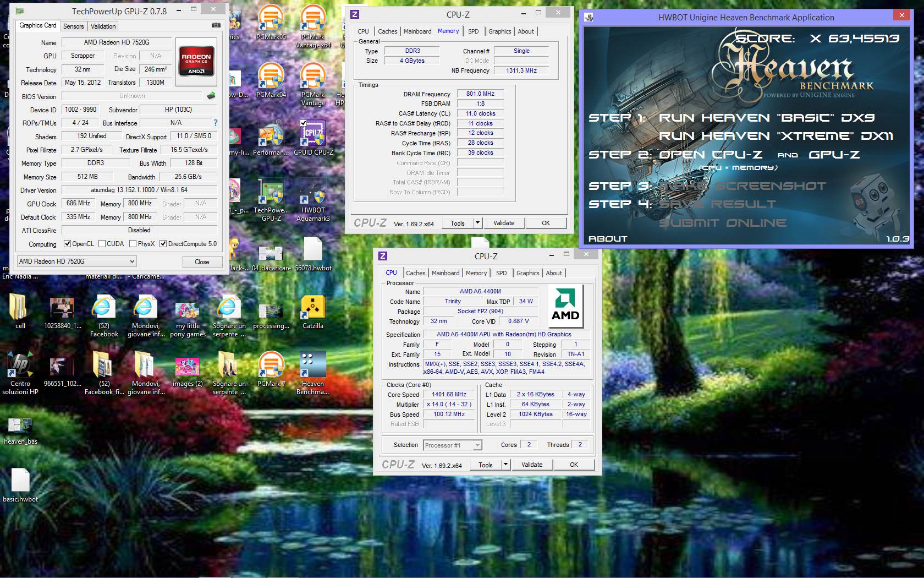Click the GPU-Z screenshot camera icon
Image resolution: width=924 pixels, height=578 pixels.
pos(216,25)
